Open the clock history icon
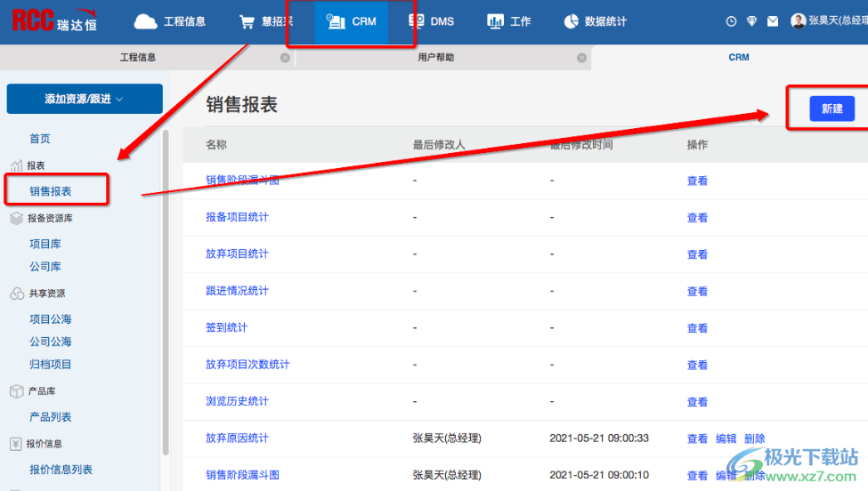This screenshot has height=491, width=868. [731, 21]
